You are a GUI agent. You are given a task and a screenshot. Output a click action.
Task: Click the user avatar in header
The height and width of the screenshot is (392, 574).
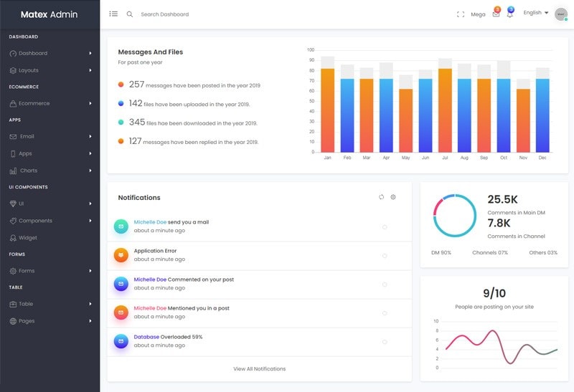560,14
